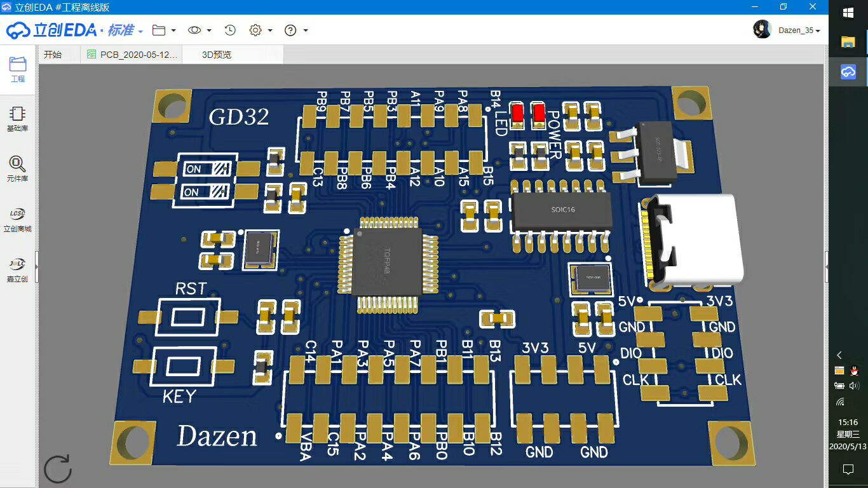Open the 元件库 component library panel
868x488 pixels.
coord(17,167)
